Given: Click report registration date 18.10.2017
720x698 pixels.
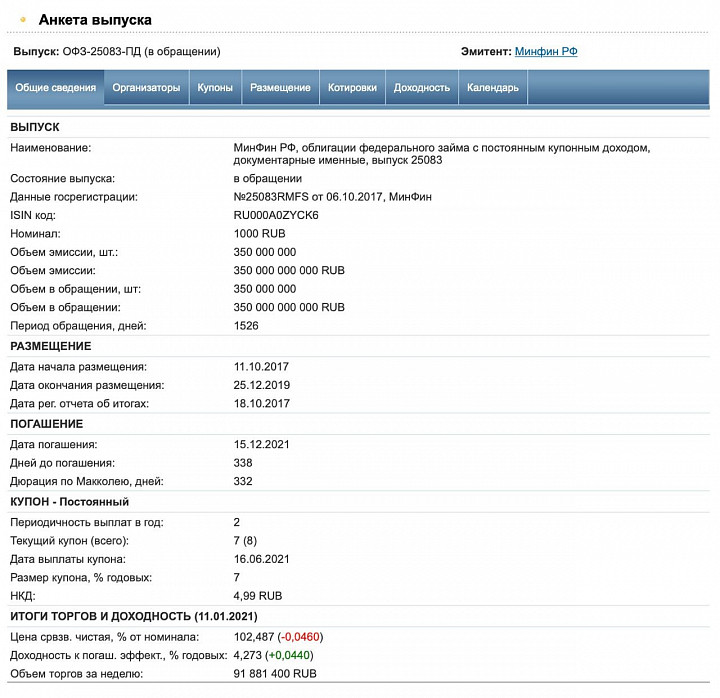Looking at the screenshot, I should pyautogui.click(x=262, y=403).
